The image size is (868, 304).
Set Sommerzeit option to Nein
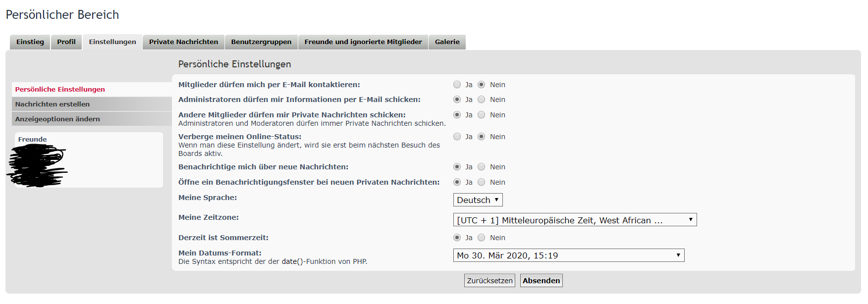(481, 238)
